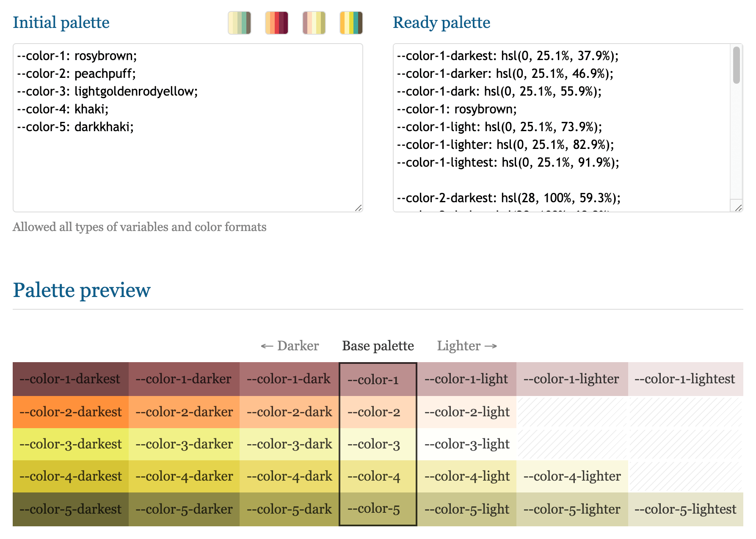Viewport: 756px width, 539px height.
Task: Click the base --color-3 swatch
Action: point(378,444)
